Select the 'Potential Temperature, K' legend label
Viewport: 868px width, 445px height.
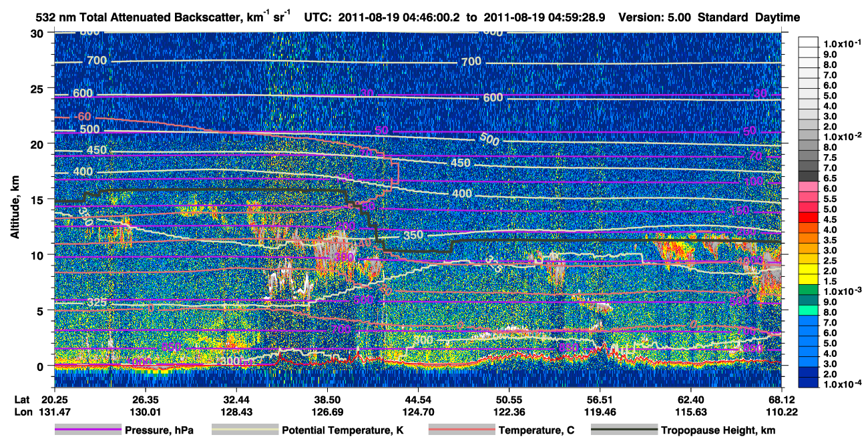click(x=343, y=430)
